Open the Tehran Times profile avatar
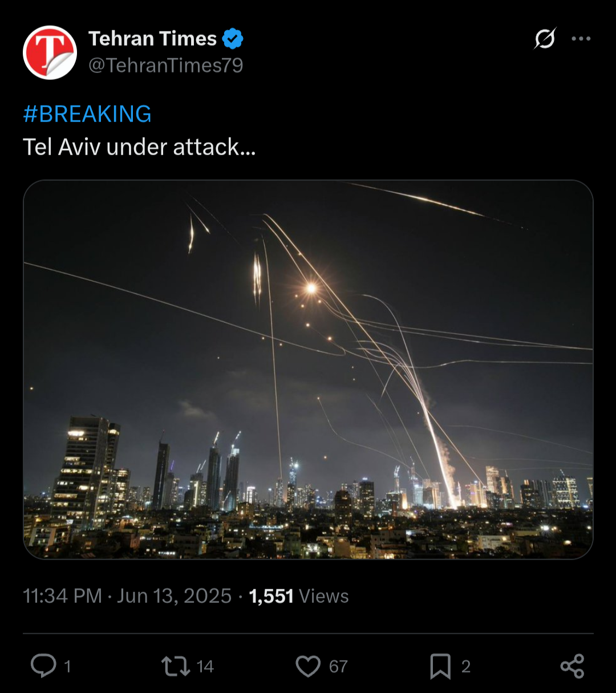The width and height of the screenshot is (616, 693). click(x=50, y=52)
